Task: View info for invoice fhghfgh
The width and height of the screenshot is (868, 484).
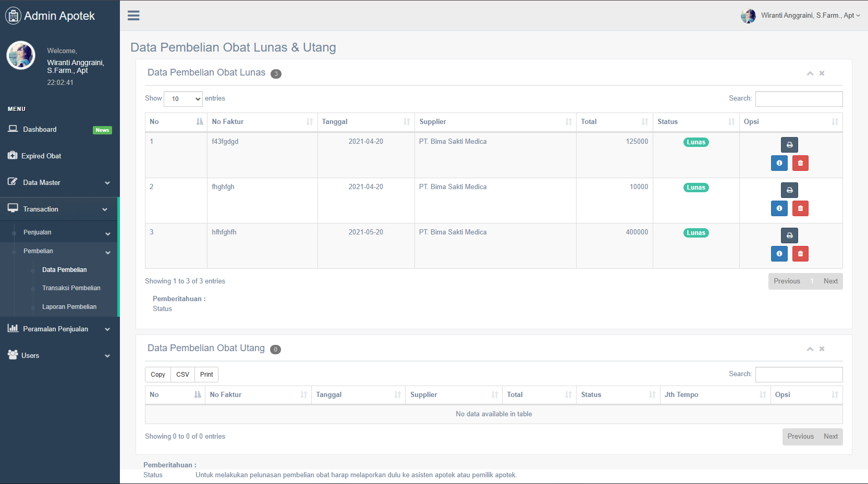Action: point(779,208)
